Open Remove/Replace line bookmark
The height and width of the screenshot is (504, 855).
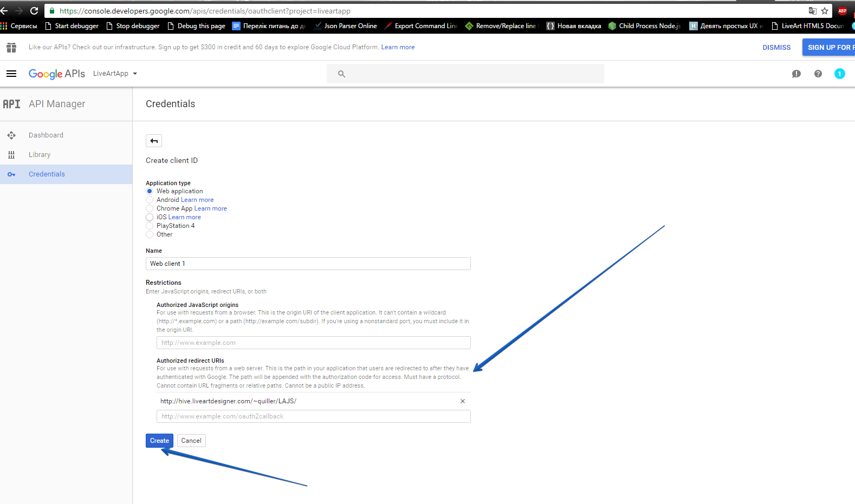[502, 26]
